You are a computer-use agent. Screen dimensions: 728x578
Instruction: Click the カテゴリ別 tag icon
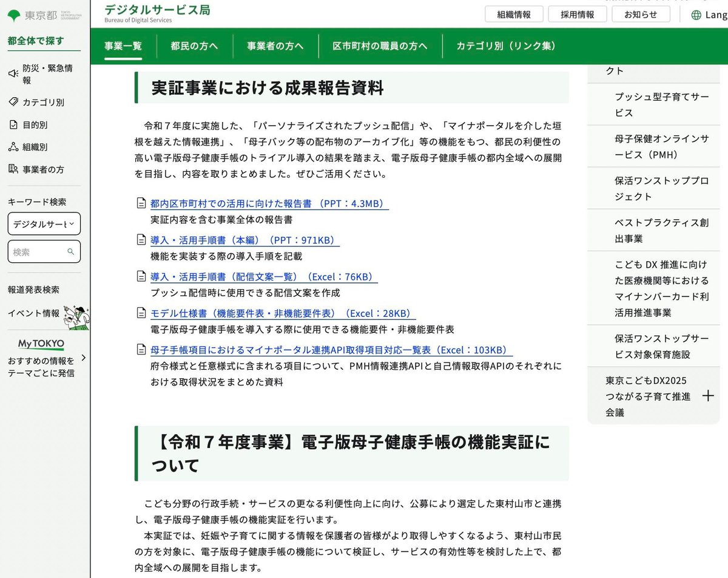coord(13,102)
